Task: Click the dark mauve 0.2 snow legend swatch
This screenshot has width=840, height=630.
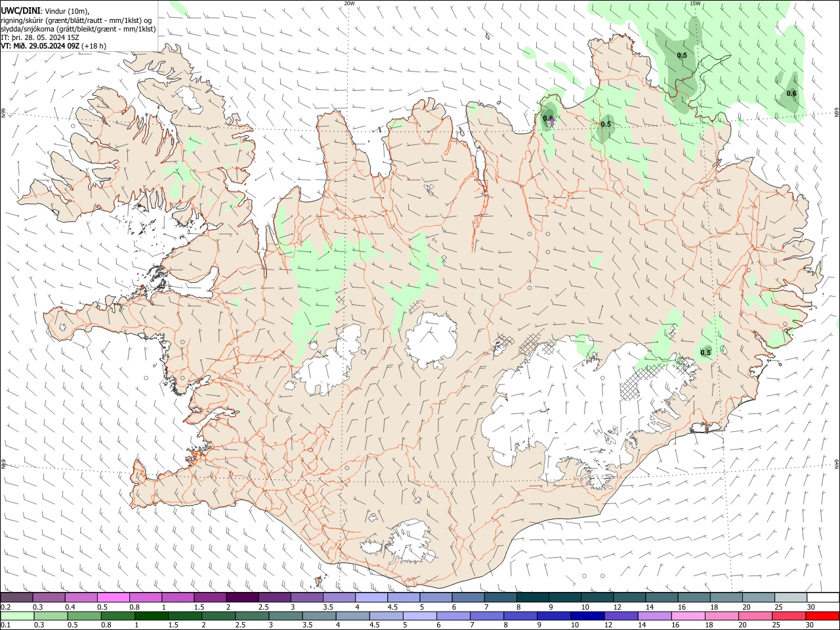Action: 16,597
